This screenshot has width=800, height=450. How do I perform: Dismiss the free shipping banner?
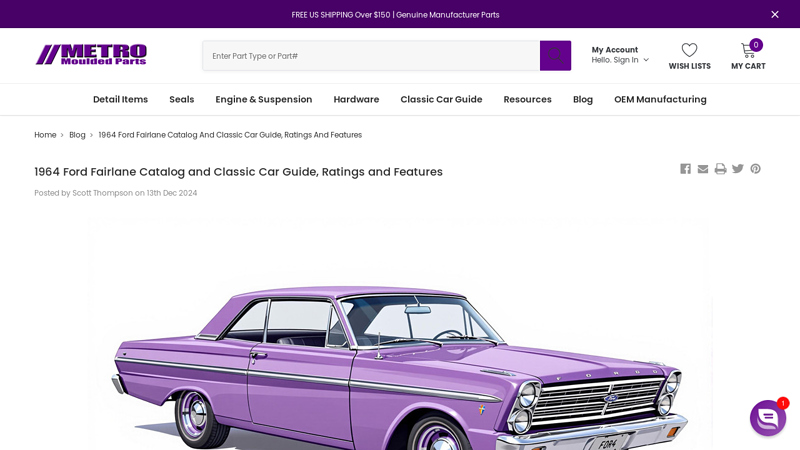774,14
